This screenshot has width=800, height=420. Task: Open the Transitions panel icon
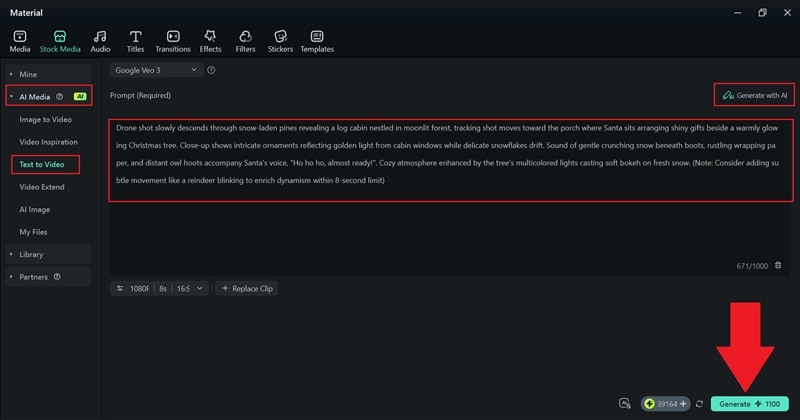tap(173, 41)
